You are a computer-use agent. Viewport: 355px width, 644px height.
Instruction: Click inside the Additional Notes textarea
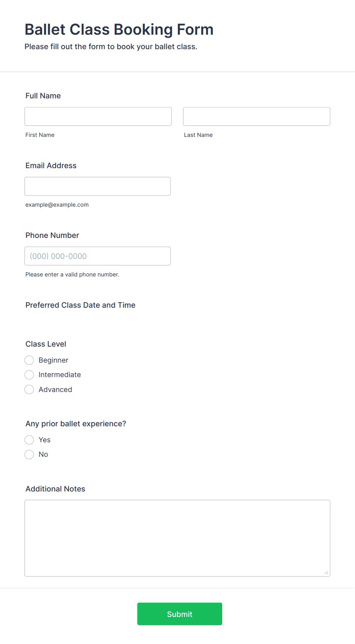coord(177,538)
